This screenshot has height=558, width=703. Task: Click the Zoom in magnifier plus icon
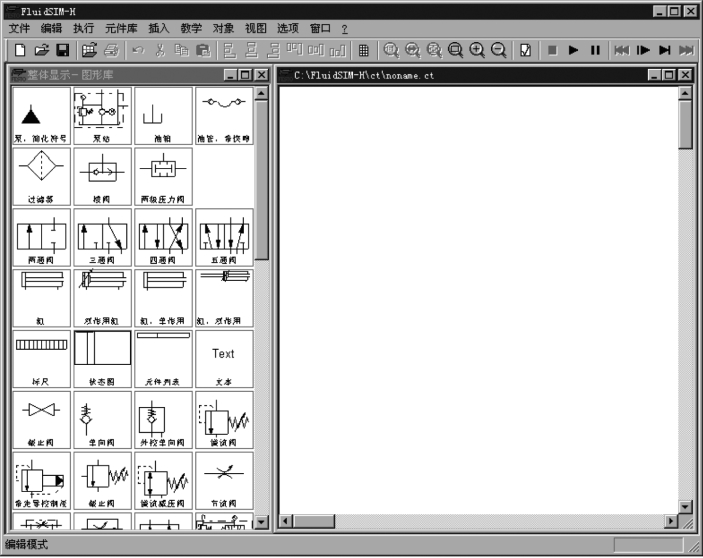pos(477,50)
